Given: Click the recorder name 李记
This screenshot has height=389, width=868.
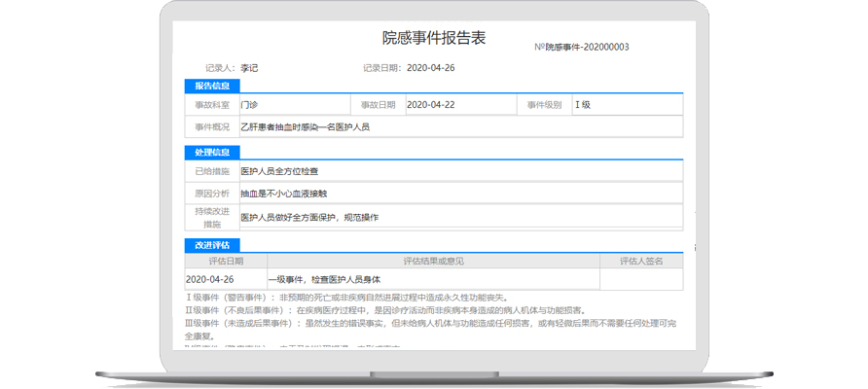Looking at the screenshot, I should pos(249,68).
